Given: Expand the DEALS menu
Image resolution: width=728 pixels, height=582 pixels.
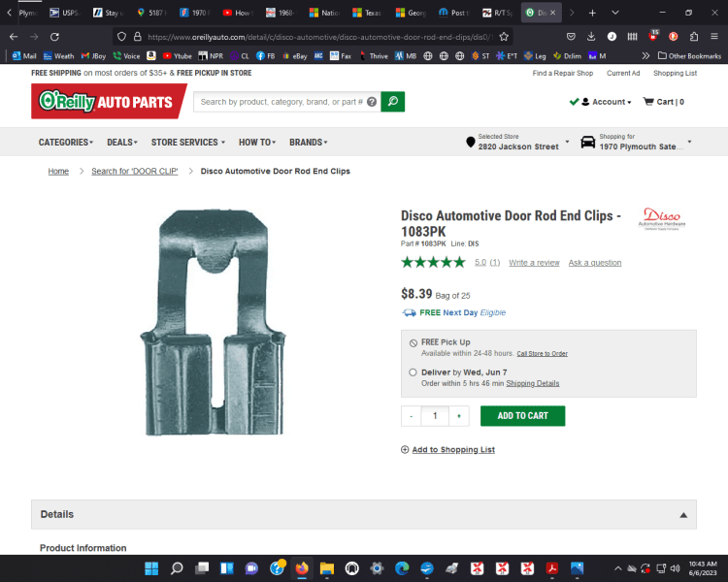Looking at the screenshot, I should click(x=122, y=143).
